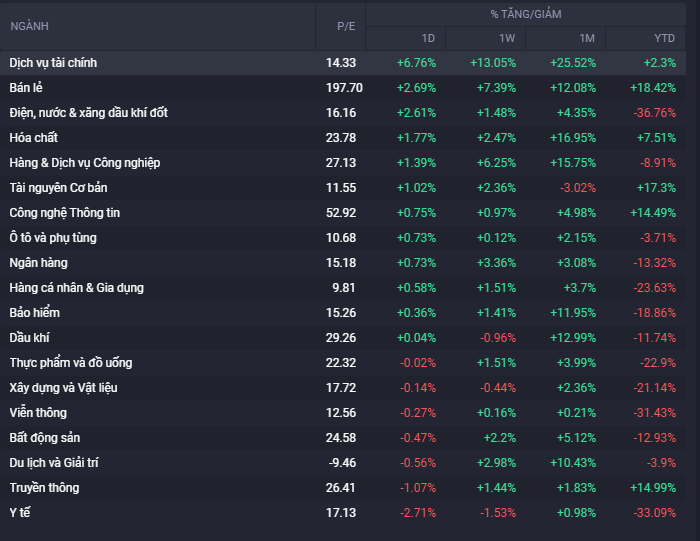Open the Bất động sản sector

coord(45,438)
